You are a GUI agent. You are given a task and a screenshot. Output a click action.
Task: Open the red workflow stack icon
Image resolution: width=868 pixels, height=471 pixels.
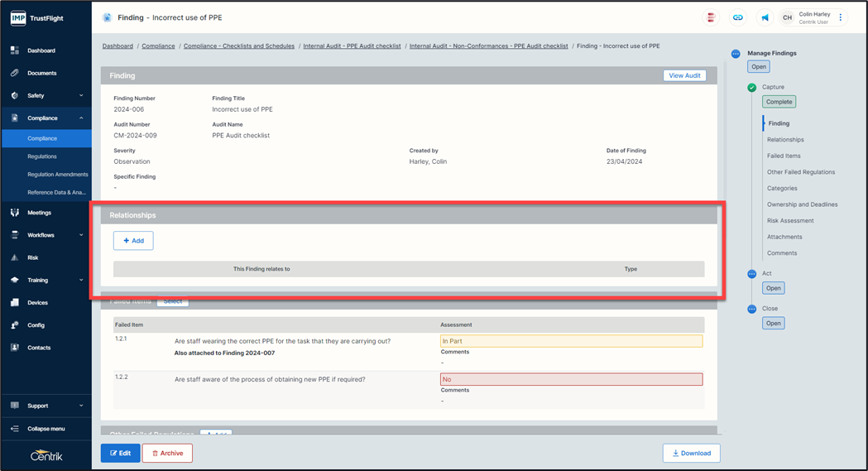[711, 17]
